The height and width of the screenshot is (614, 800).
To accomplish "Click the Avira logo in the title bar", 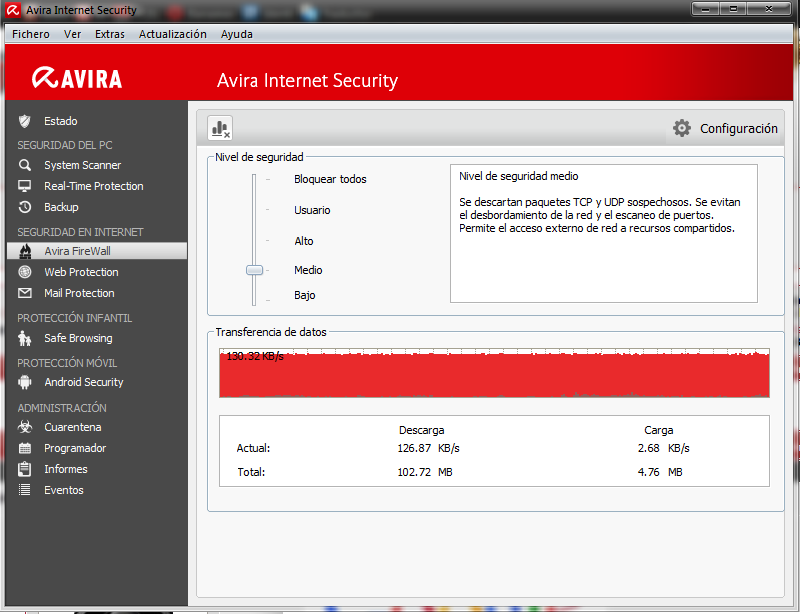I will point(13,10).
